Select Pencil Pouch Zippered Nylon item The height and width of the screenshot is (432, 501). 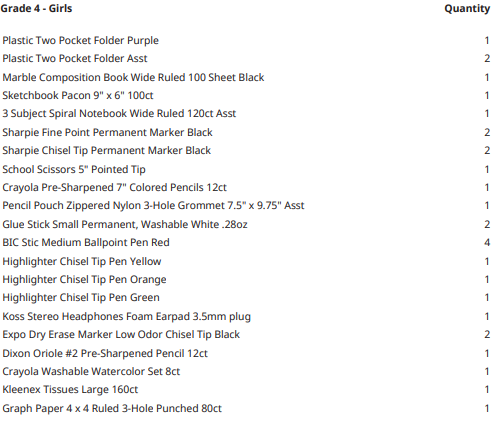153,206
